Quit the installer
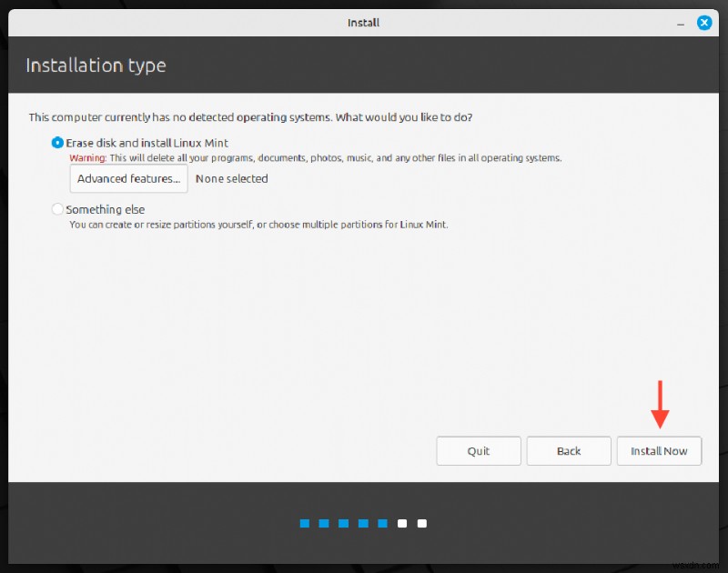Viewport: 728px width, 573px height. click(x=479, y=450)
